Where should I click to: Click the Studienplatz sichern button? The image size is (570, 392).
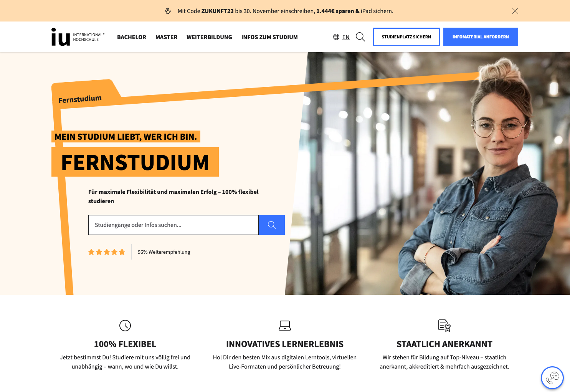(406, 37)
